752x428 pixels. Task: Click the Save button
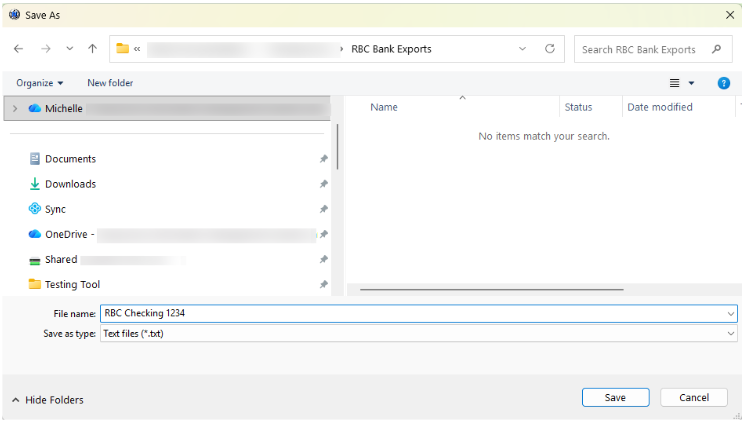pos(616,398)
